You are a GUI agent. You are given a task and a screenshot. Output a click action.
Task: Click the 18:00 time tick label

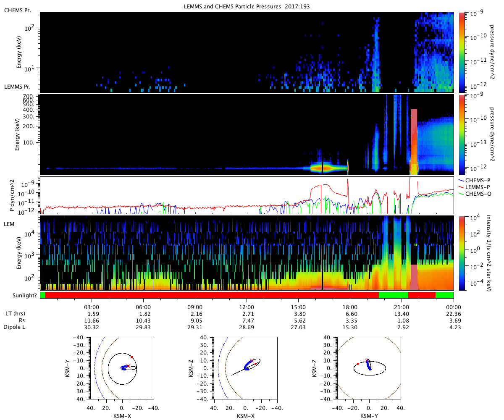[350, 307]
